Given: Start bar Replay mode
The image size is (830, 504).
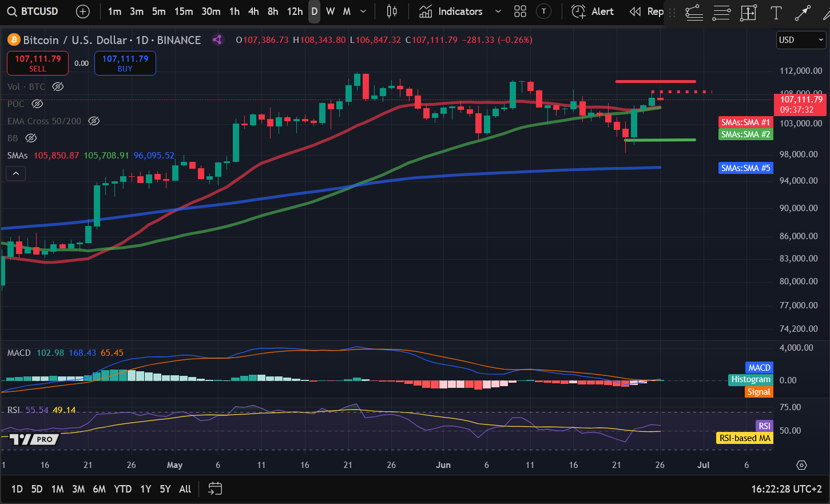Looking at the screenshot, I should tap(646, 11).
